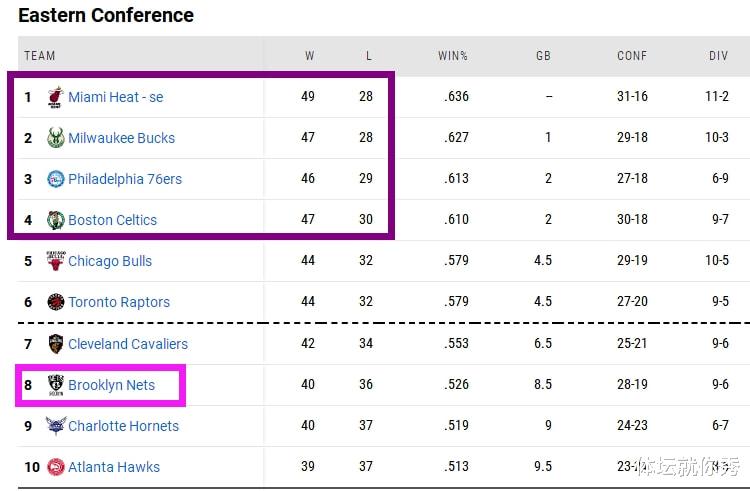Click the Brooklyn Nets logo
750x491 pixels.
click(55, 385)
